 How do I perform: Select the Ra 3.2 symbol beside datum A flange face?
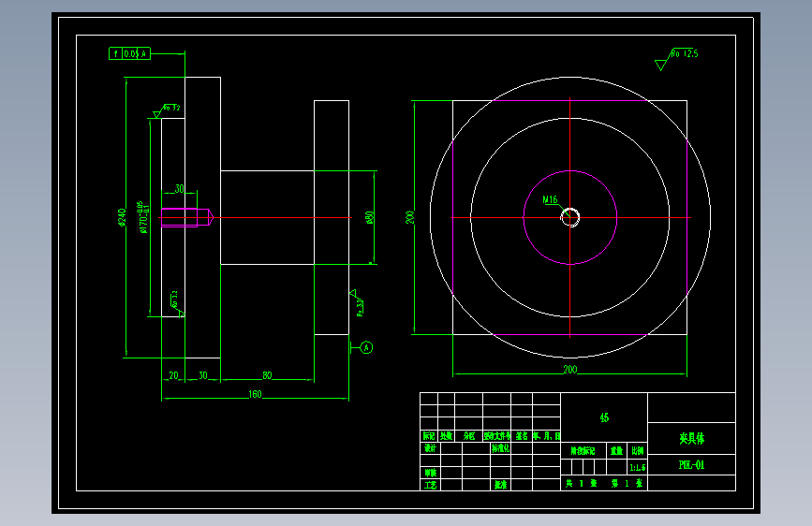[x=357, y=303]
